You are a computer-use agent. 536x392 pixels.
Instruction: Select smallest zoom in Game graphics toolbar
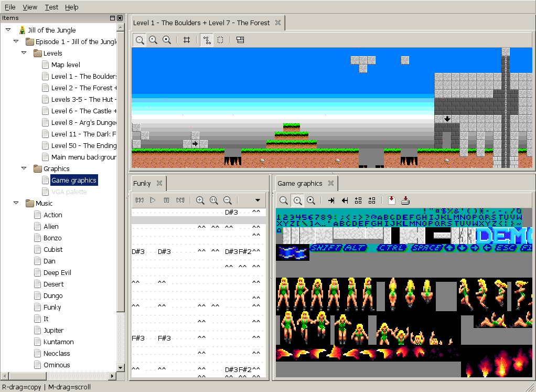(x=283, y=200)
